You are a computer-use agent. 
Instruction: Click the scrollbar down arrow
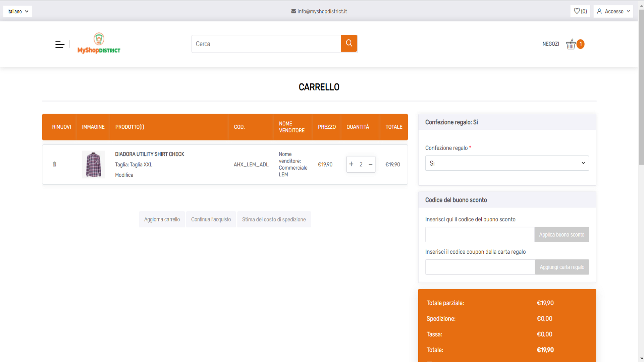pos(641,359)
